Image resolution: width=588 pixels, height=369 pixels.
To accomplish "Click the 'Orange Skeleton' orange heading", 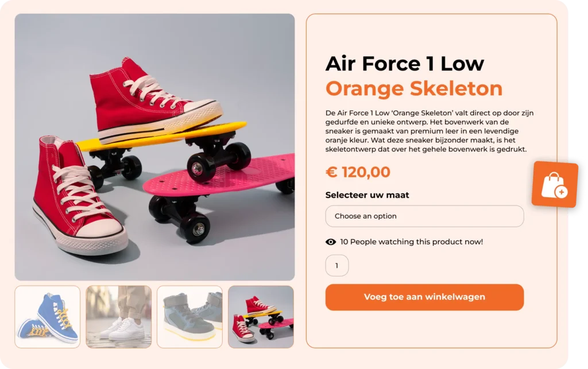I will click(x=413, y=89).
